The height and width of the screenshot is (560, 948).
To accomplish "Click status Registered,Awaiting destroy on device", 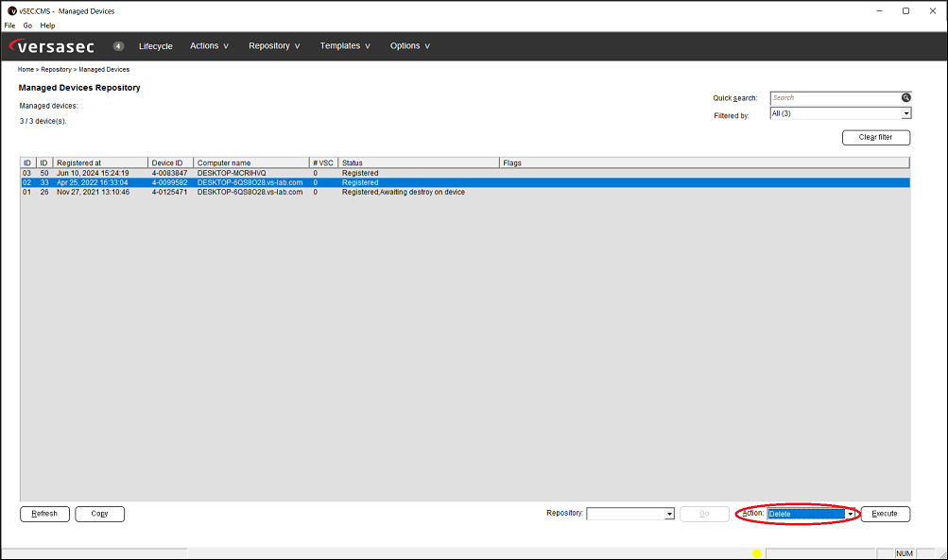I will point(404,192).
